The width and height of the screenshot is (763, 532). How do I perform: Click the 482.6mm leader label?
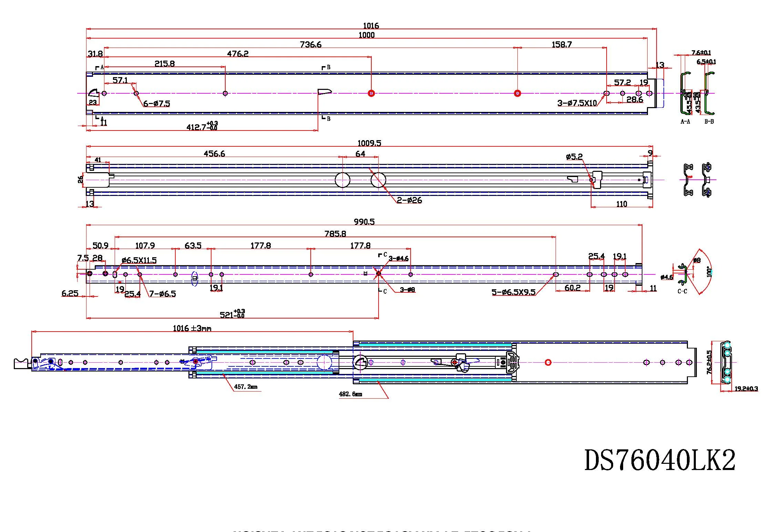click(x=350, y=394)
